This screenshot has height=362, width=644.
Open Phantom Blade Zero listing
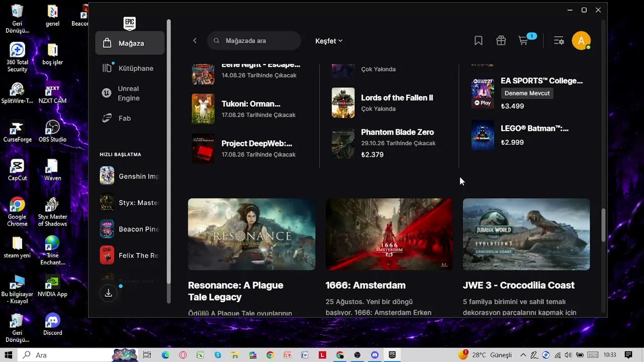click(392, 143)
